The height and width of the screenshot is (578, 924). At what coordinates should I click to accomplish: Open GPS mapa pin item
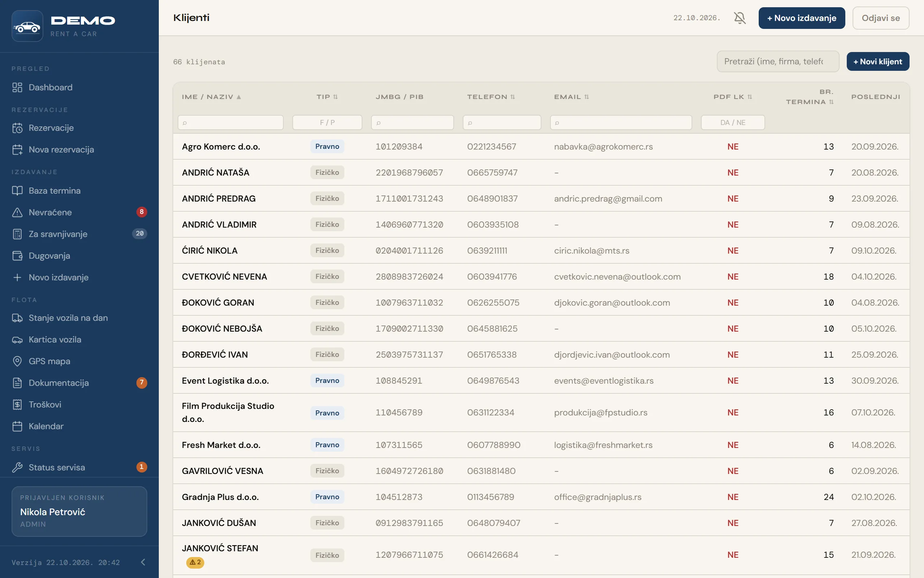79,361
